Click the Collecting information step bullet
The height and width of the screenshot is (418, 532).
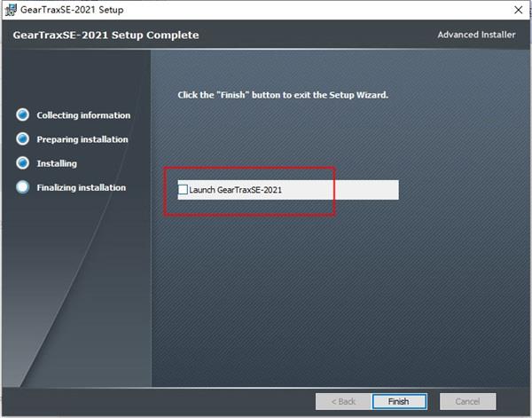(x=23, y=114)
